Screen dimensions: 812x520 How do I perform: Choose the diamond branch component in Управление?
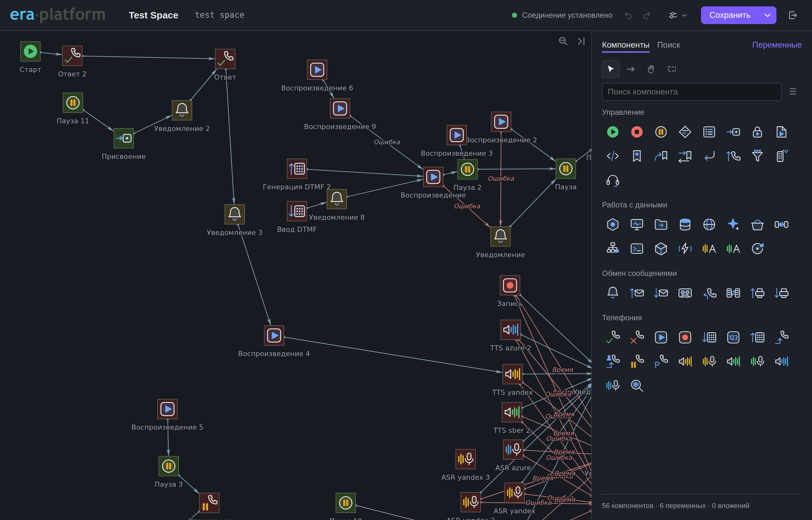point(685,132)
